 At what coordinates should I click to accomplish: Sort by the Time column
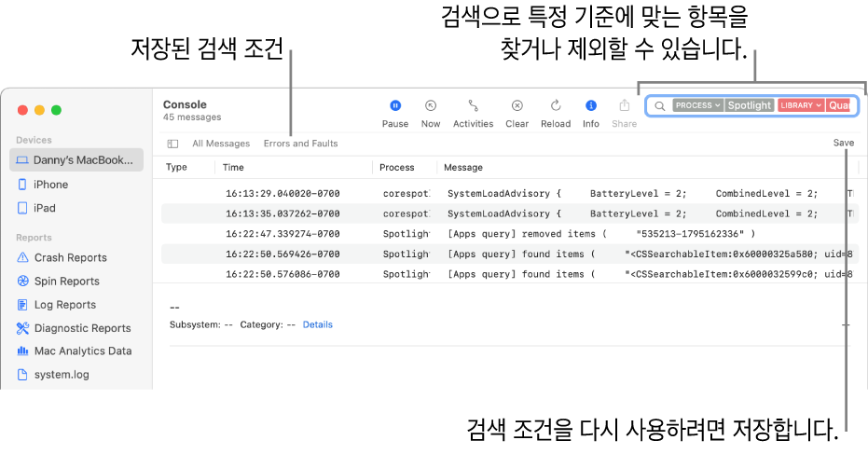[233, 167]
